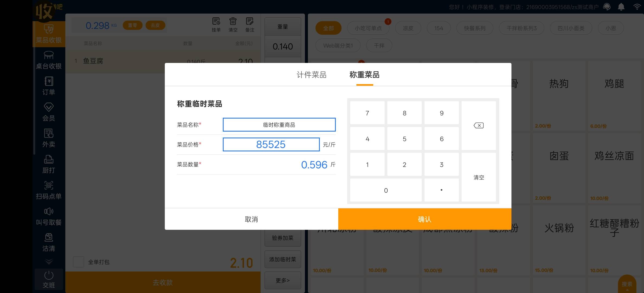This screenshot has width=644, height=293.
Task: Click 确认 to confirm the dish
Action: click(x=425, y=219)
